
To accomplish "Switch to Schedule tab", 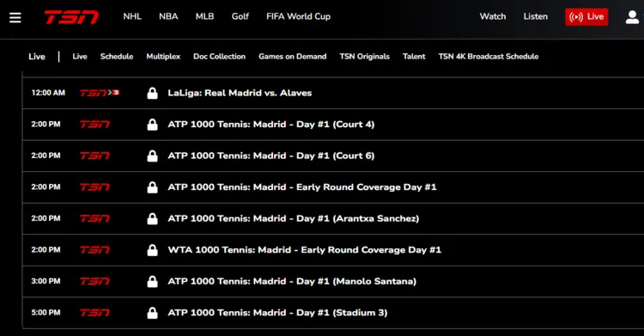I will click(117, 57).
